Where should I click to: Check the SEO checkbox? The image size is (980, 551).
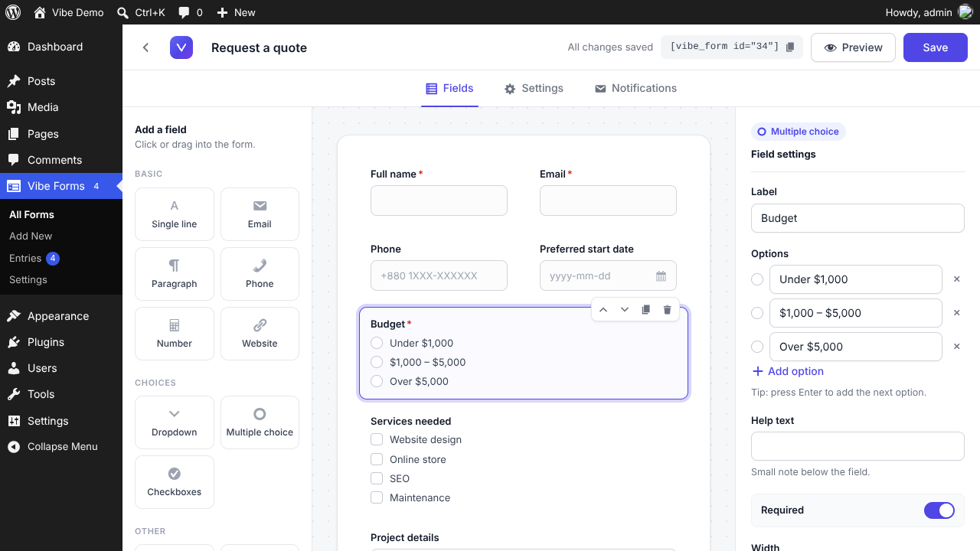point(377,478)
